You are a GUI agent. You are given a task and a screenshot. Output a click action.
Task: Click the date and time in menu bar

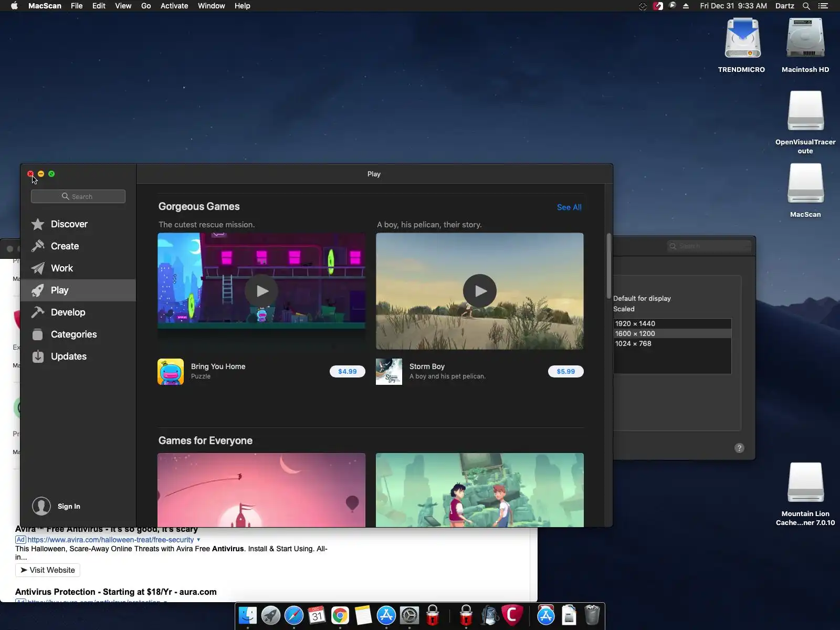pyautogui.click(x=733, y=6)
